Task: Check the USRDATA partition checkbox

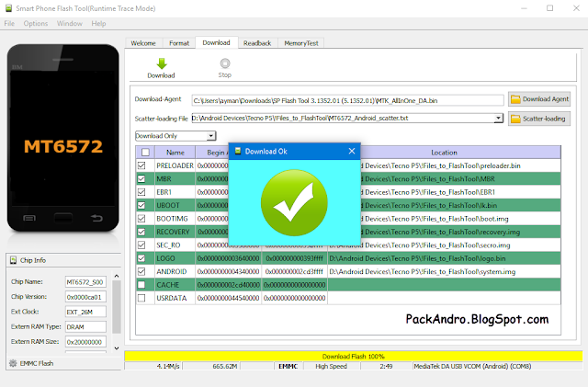Action: [x=141, y=298]
